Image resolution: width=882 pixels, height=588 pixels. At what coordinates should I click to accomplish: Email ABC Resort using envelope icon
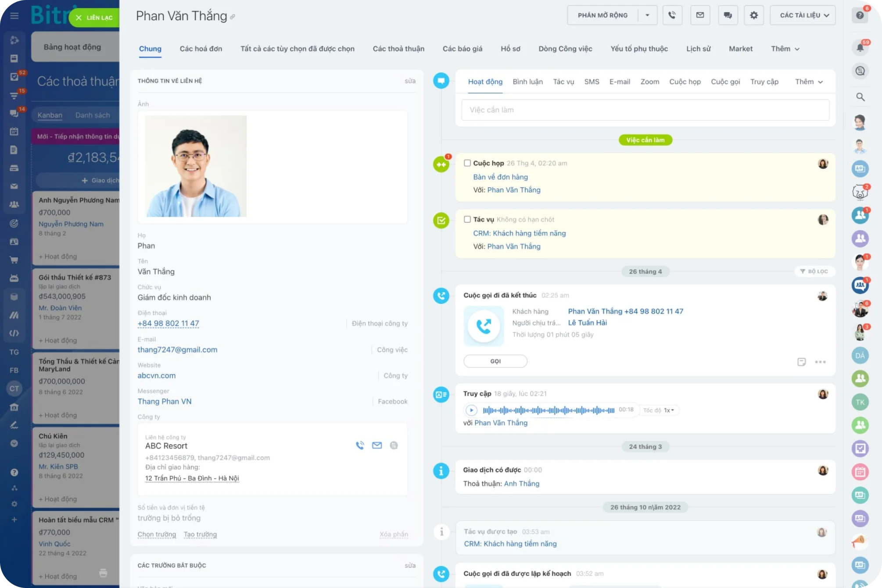coord(376,445)
